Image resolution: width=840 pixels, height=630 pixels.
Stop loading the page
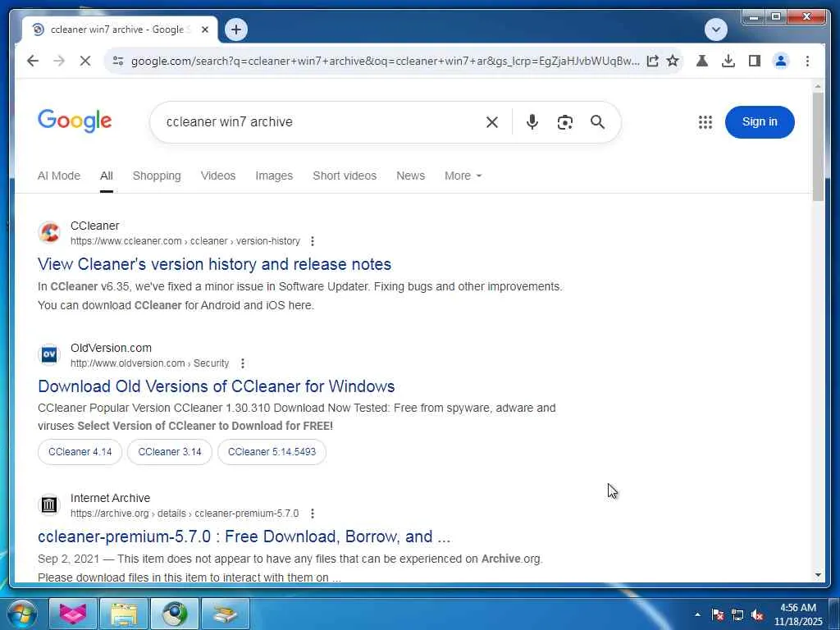[x=85, y=61]
